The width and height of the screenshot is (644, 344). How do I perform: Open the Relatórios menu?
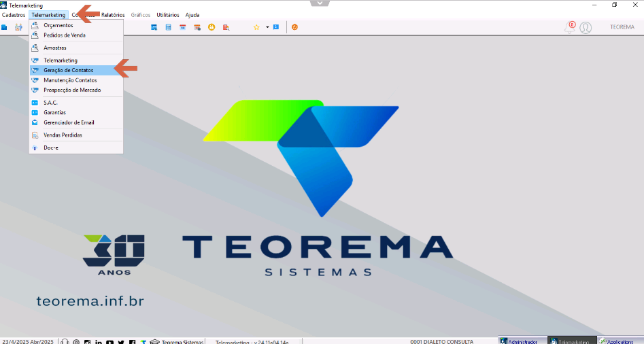[x=113, y=15]
